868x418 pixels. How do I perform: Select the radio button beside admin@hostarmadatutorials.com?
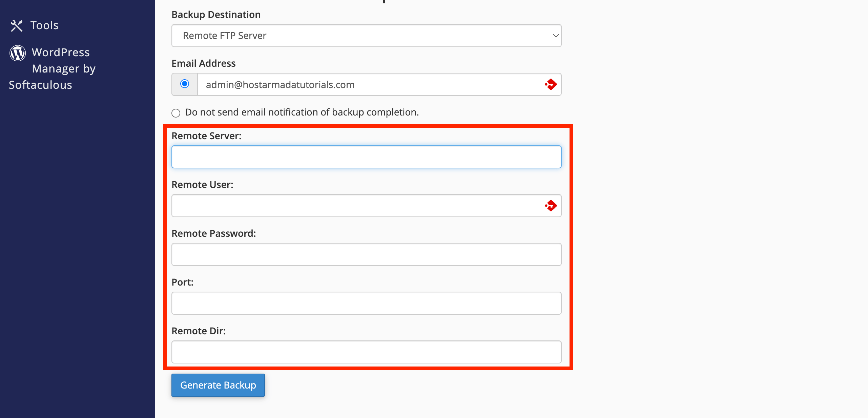point(184,84)
